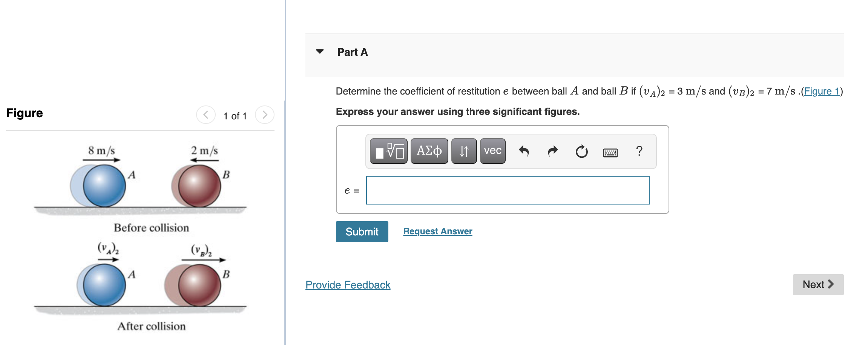Click Provide Feedback
The height and width of the screenshot is (345, 868).
click(347, 285)
